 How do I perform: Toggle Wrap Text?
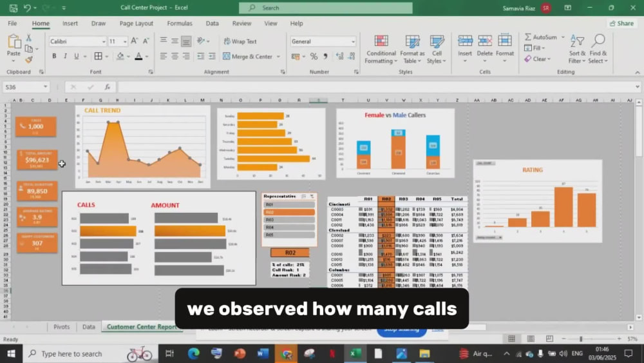point(240,41)
